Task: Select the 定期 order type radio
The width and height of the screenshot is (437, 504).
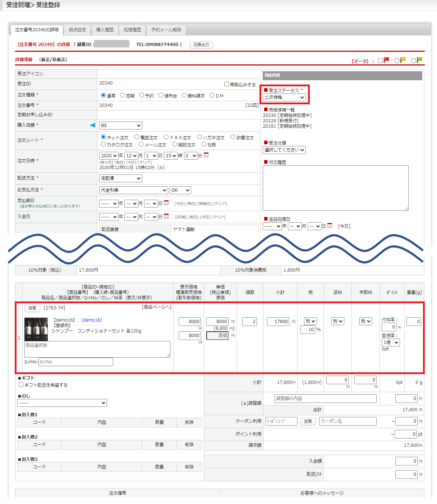Action: [x=123, y=95]
